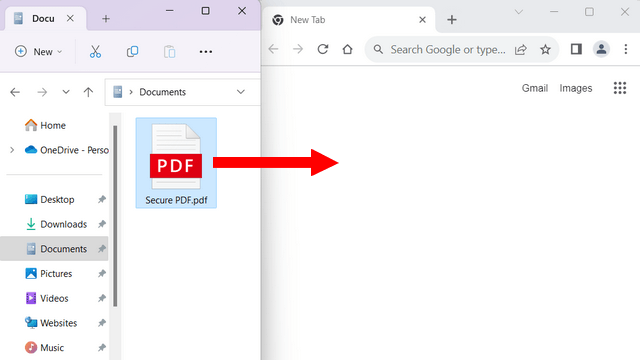
Task: Select OneDrive - Personal in the sidebar
Action: [67, 150]
